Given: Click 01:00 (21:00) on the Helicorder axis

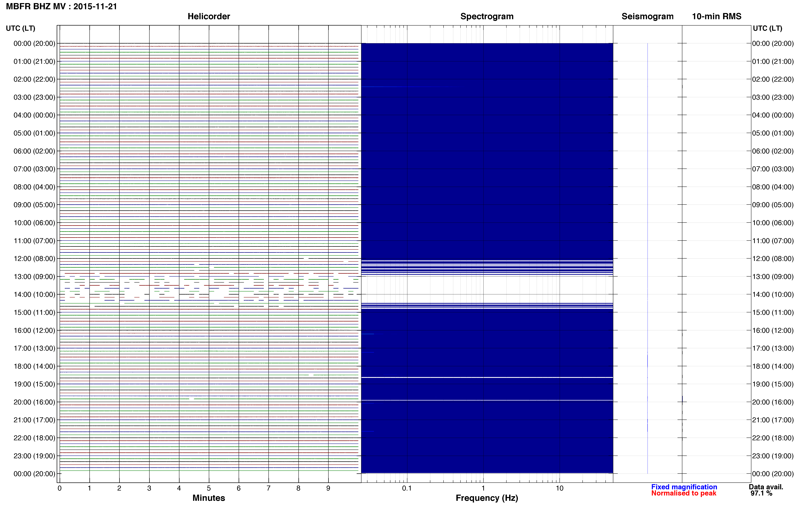Looking at the screenshot, I should click(x=34, y=62).
